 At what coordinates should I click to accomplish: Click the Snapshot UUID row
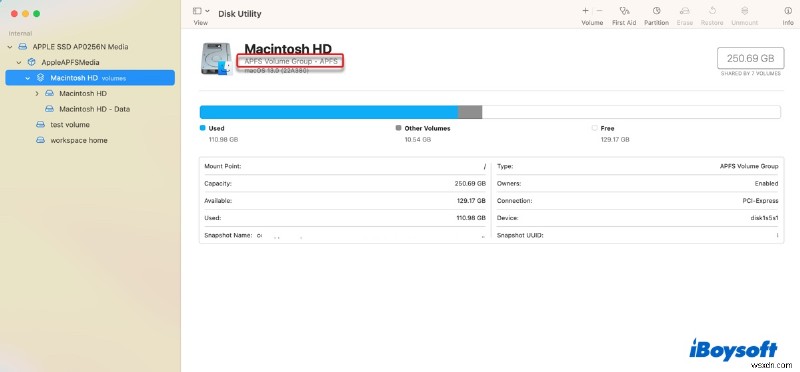click(x=638, y=235)
